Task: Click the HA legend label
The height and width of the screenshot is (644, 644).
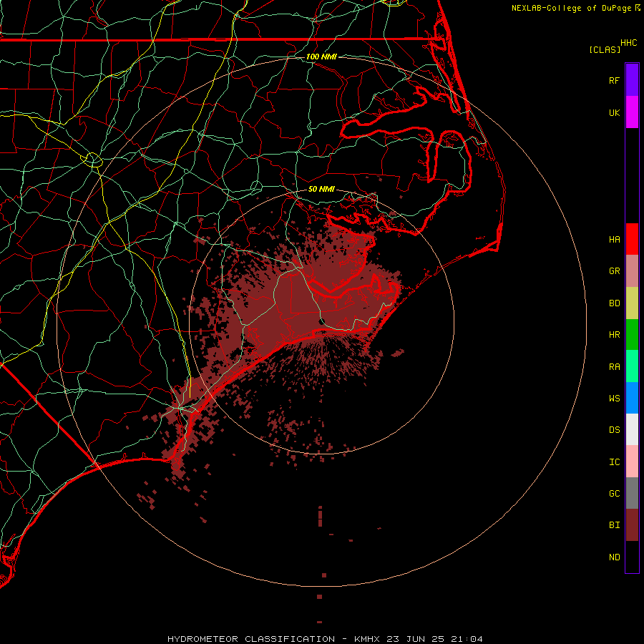Action: click(614, 239)
